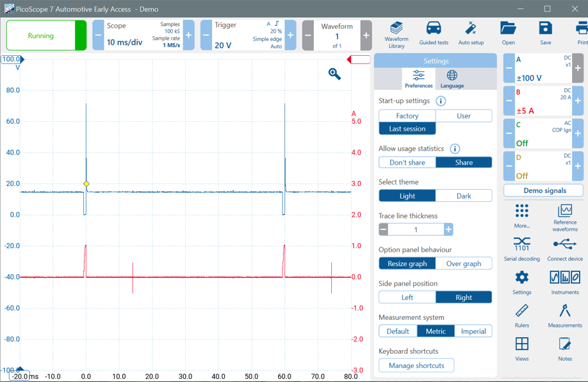Open Channel B ±5 A options

point(543,101)
